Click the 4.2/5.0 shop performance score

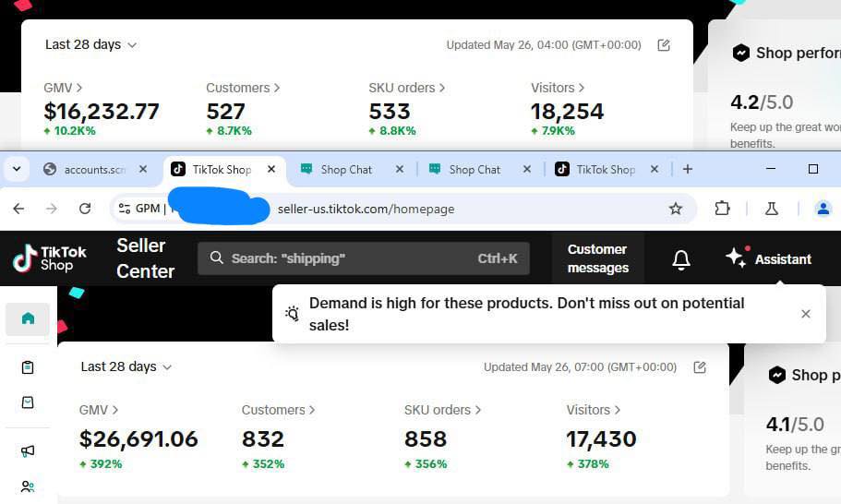(x=762, y=102)
